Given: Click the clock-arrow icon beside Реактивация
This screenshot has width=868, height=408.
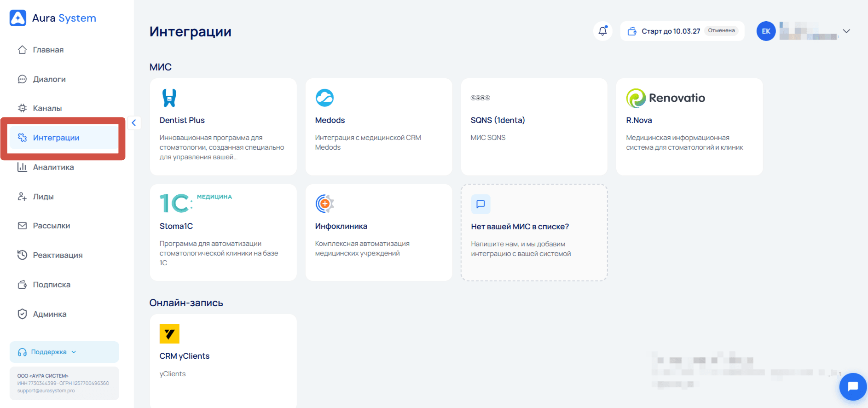Looking at the screenshot, I should point(22,255).
